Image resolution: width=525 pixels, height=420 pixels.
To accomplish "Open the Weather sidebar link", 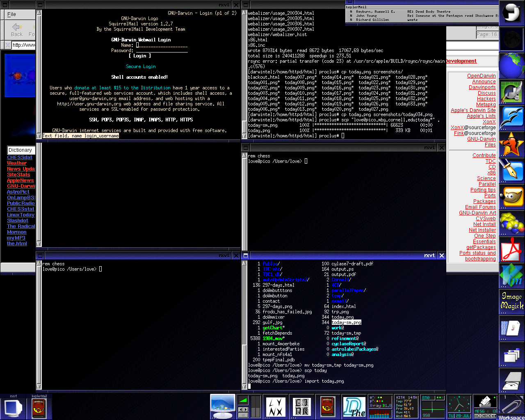I will pos(17,163).
